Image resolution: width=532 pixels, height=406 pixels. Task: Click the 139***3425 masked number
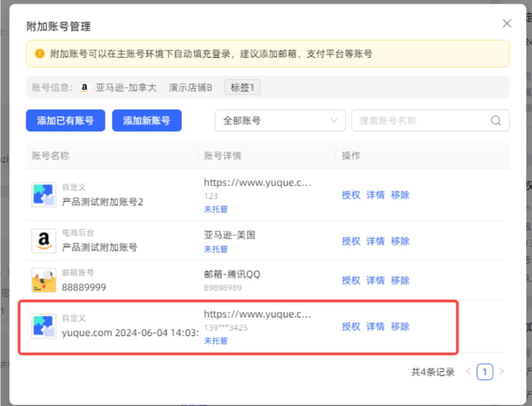(225, 328)
